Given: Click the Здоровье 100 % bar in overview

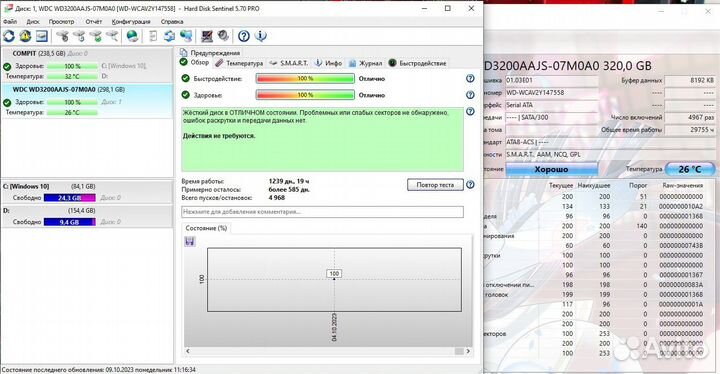Looking at the screenshot, I should coord(305,95).
